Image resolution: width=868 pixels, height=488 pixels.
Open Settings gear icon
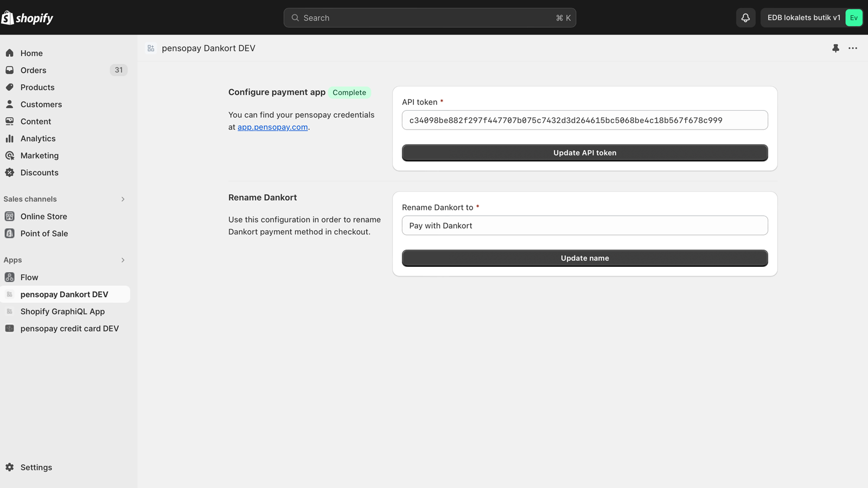pyautogui.click(x=10, y=467)
